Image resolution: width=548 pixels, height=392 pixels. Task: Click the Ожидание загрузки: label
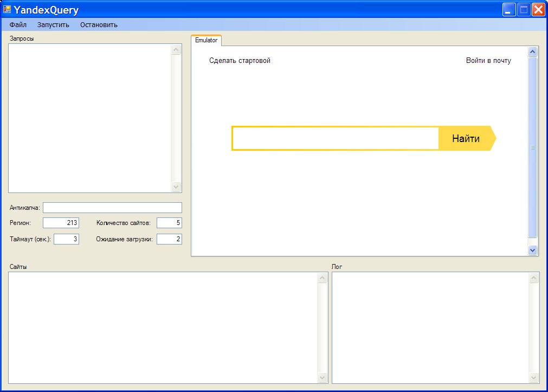[x=125, y=239]
